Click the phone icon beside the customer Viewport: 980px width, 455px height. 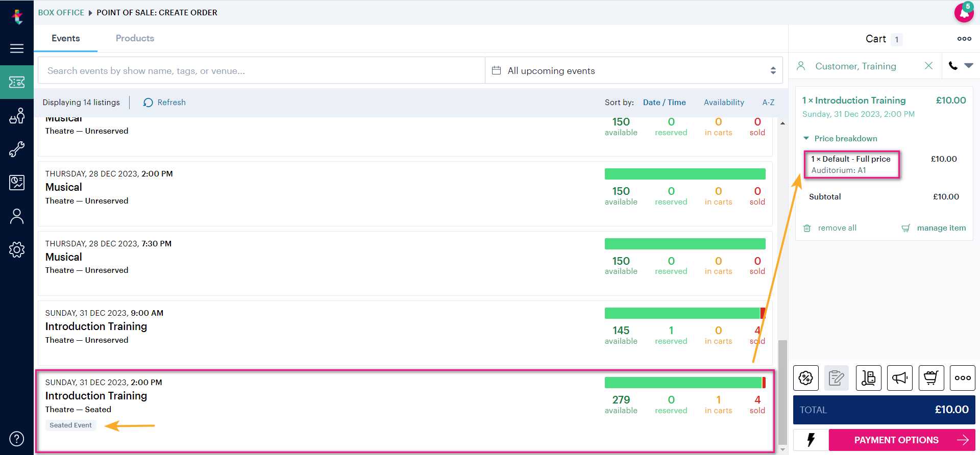click(x=952, y=66)
